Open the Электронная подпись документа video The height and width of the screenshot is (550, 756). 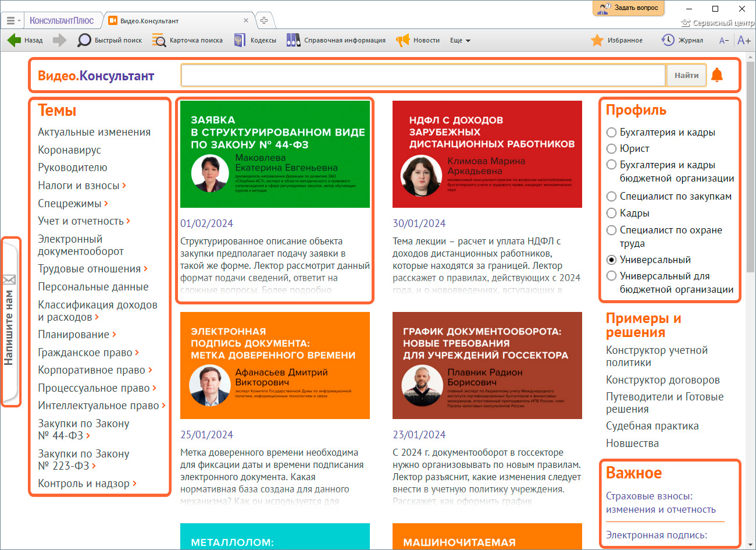tap(275, 366)
